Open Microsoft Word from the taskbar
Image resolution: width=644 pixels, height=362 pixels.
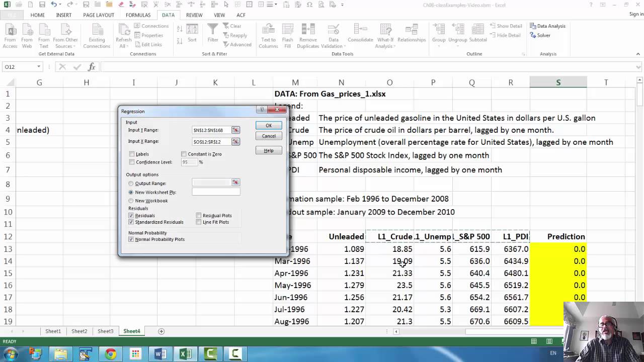pyautogui.click(x=160, y=354)
